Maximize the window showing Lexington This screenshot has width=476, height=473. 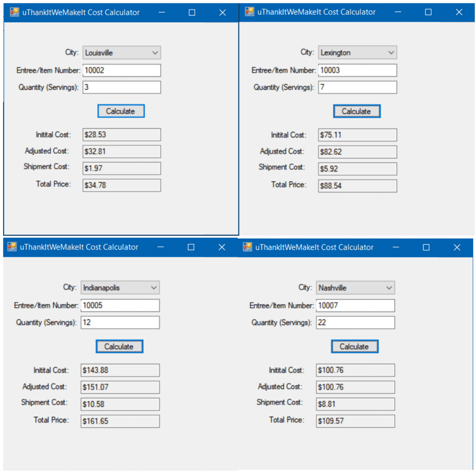click(428, 13)
